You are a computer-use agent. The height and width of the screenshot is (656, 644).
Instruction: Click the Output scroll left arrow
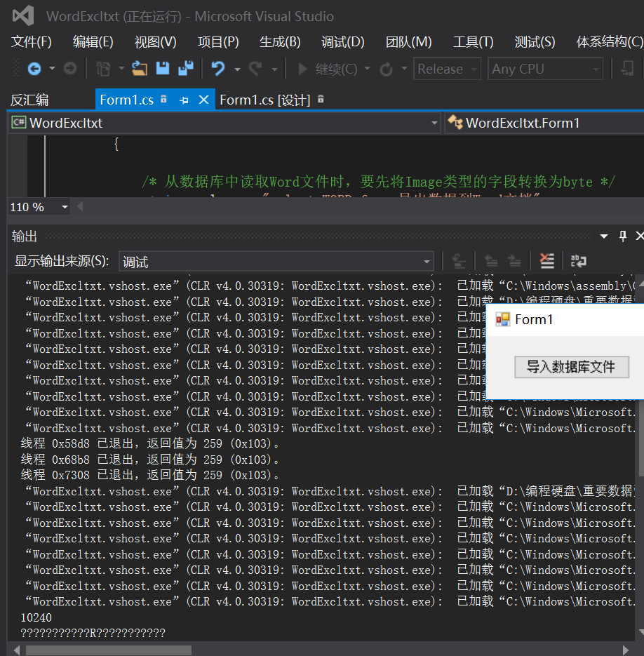point(17,650)
